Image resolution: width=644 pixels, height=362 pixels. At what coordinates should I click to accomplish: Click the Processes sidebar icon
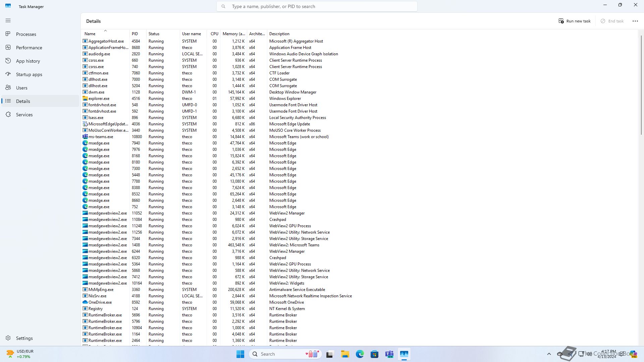click(8, 34)
